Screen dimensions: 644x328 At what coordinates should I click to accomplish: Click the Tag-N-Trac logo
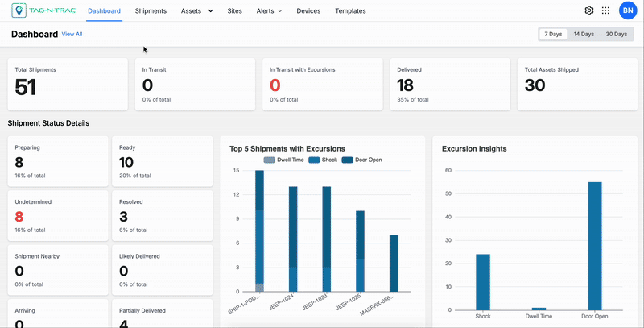point(43,10)
